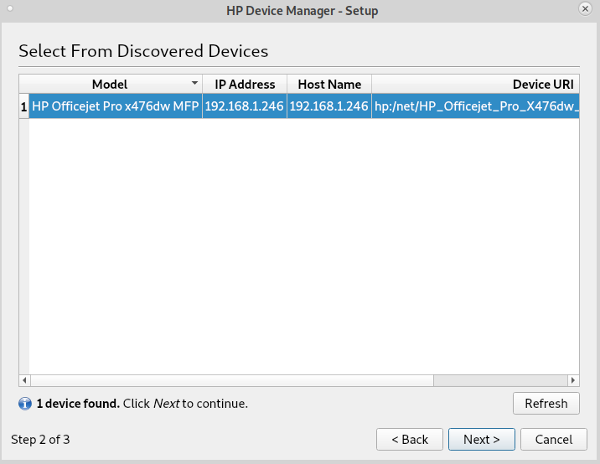Image resolution: width=600 pixels, height=464 pixels.
Task: Refresh the discovered devices list
Action: point(546,403)
